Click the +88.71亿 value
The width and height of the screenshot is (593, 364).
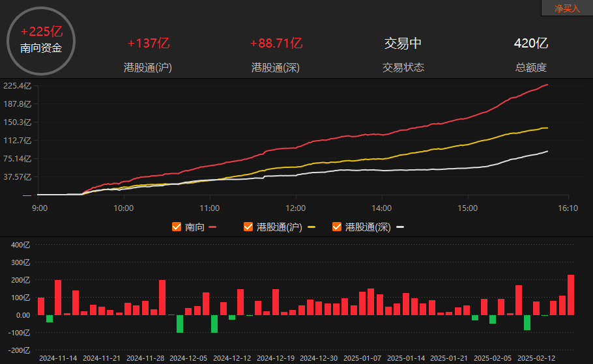point(276,43)
